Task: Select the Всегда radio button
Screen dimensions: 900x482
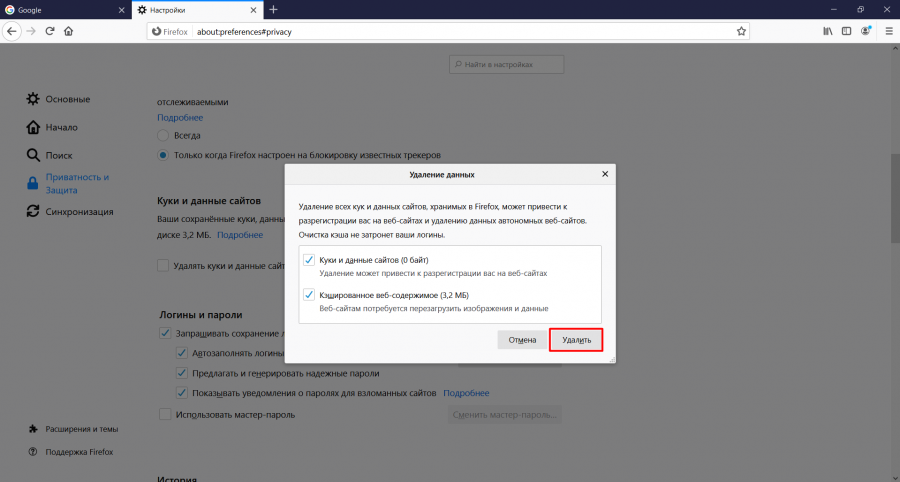Action: 163,135
